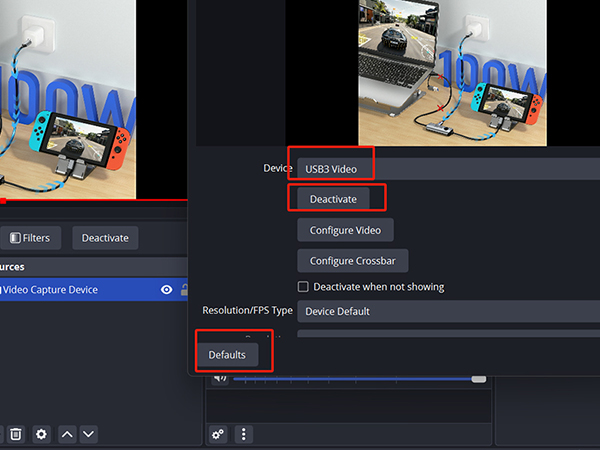Open source properties gear icon

(41, 434)
